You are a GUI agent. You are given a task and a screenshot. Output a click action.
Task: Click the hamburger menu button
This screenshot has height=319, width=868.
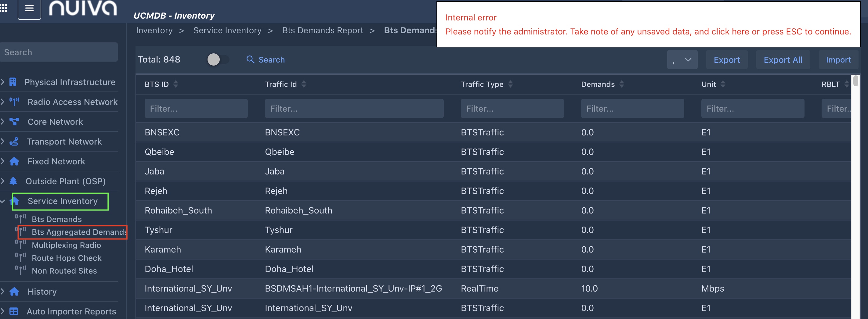tap(29, 8)
